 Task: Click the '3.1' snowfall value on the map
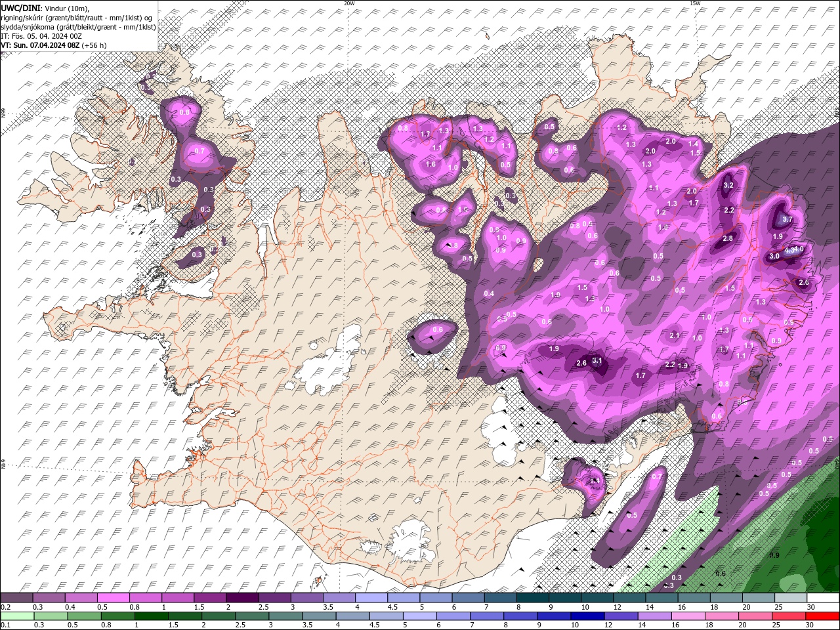(597, 360)
